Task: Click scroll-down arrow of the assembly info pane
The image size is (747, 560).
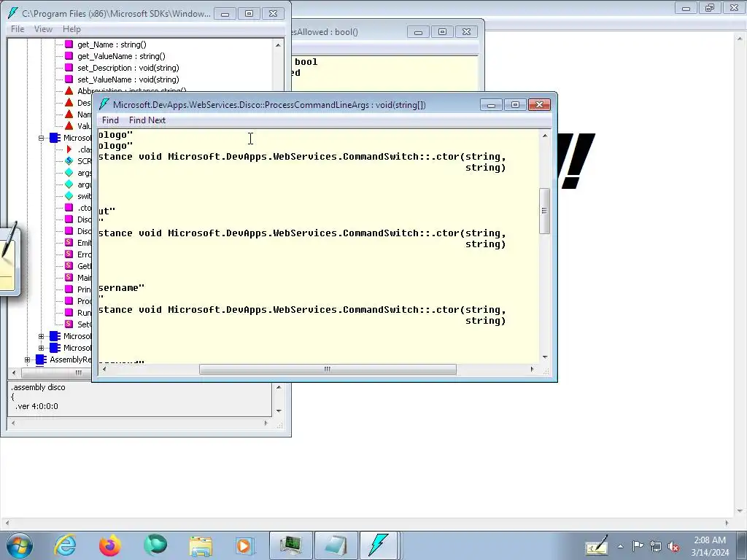Action: pos(279,411)
